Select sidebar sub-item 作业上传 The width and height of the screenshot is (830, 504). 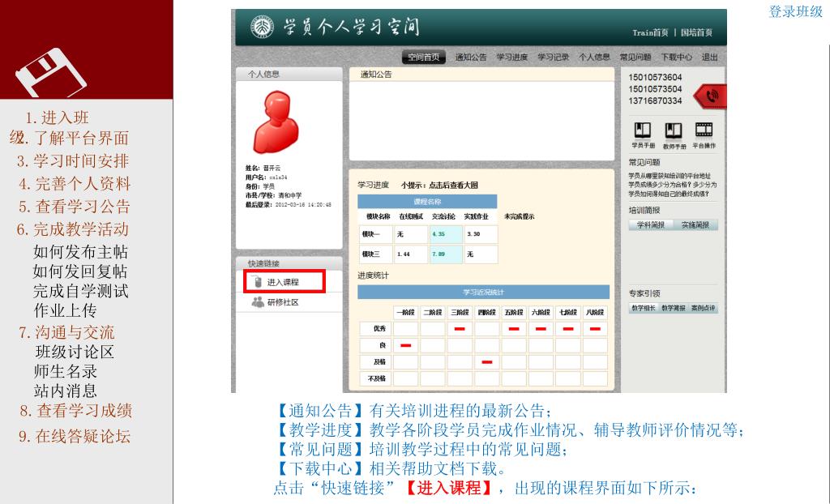65,311
